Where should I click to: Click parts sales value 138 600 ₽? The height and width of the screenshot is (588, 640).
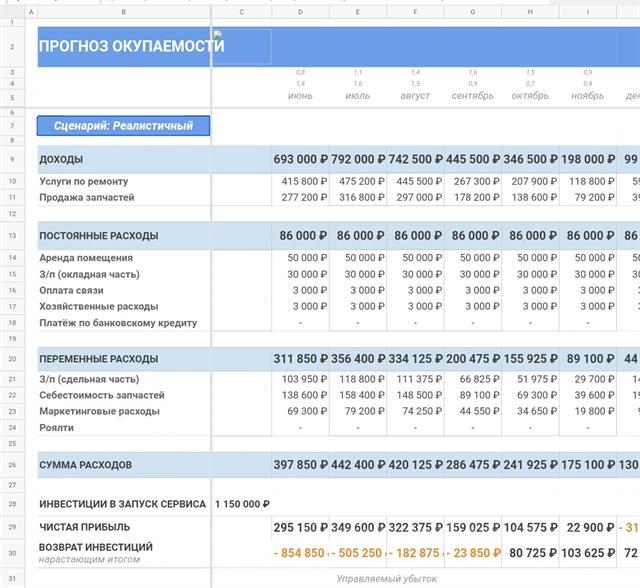[534, 197]
